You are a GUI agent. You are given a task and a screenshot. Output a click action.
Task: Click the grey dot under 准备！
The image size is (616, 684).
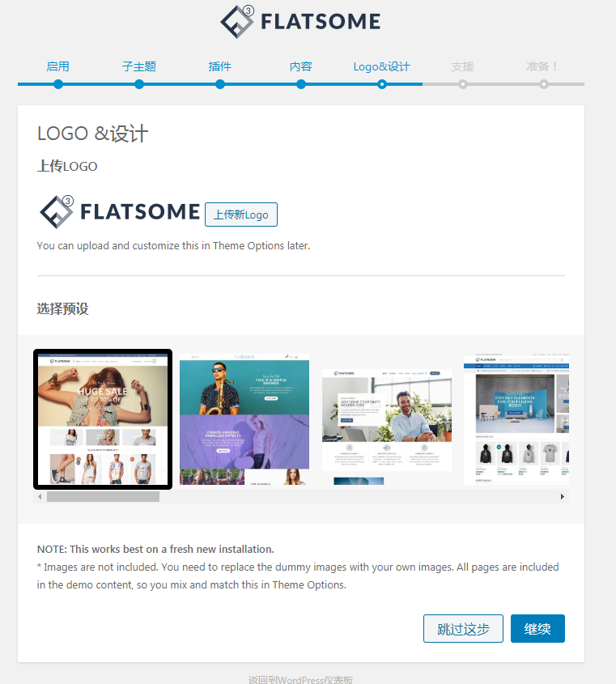tap(544, 84)
